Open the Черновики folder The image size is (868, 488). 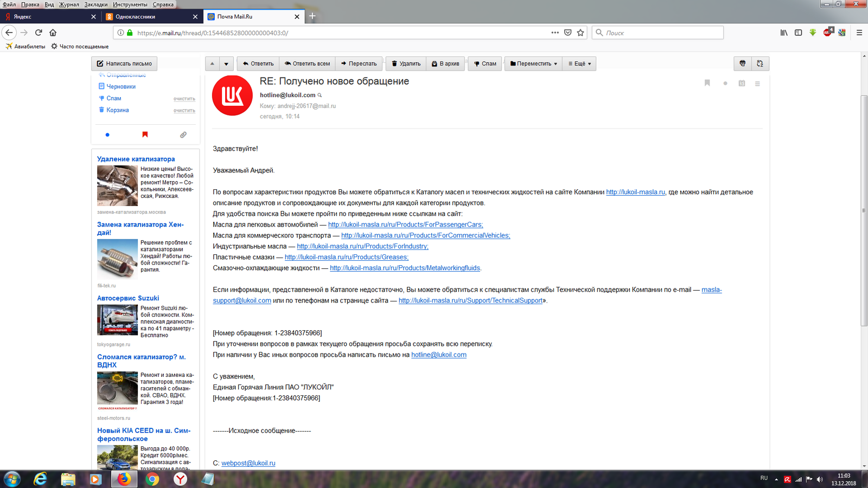click(121, 86)
